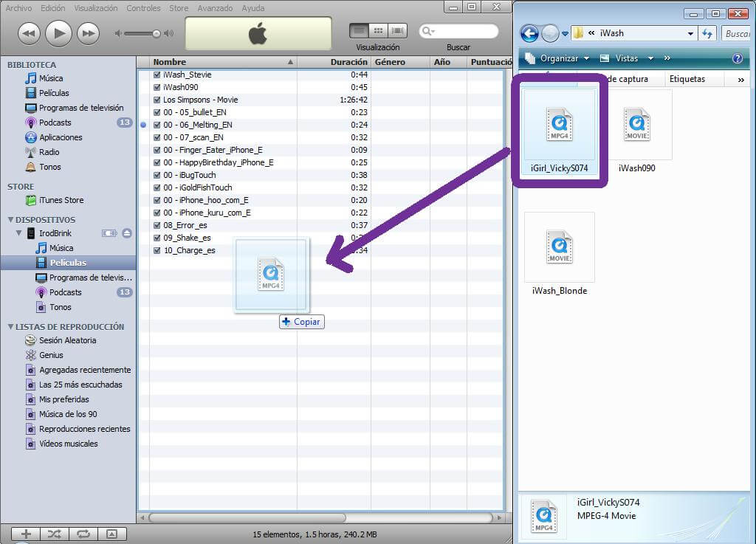This screenshot has height=544, width=756.
Task: Switch to Cover Flow view in iTunes
Action: click(x=398, y=31)
